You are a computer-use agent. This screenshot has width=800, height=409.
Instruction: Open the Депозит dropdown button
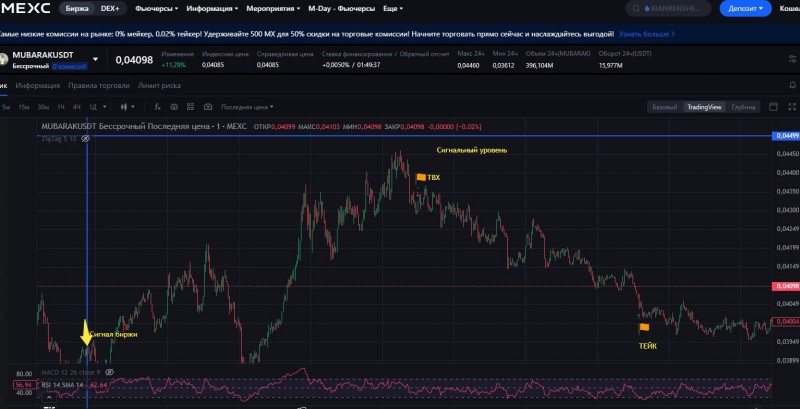745,9
